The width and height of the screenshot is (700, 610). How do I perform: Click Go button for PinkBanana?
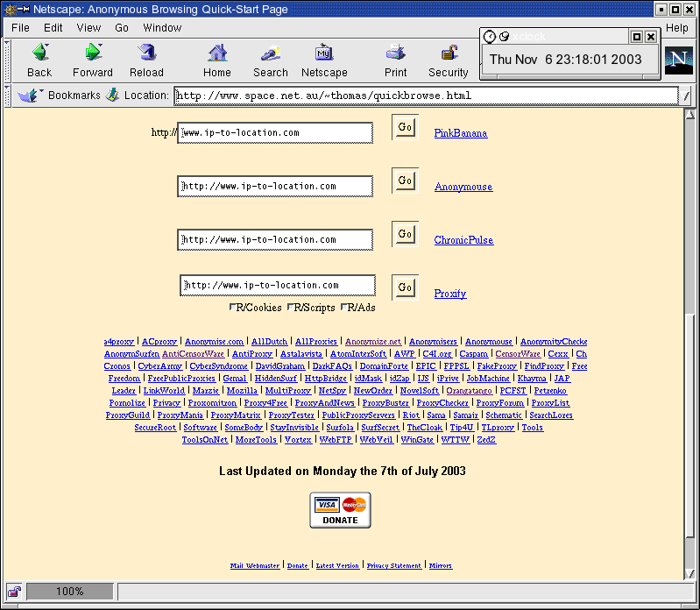coord(405,127)
